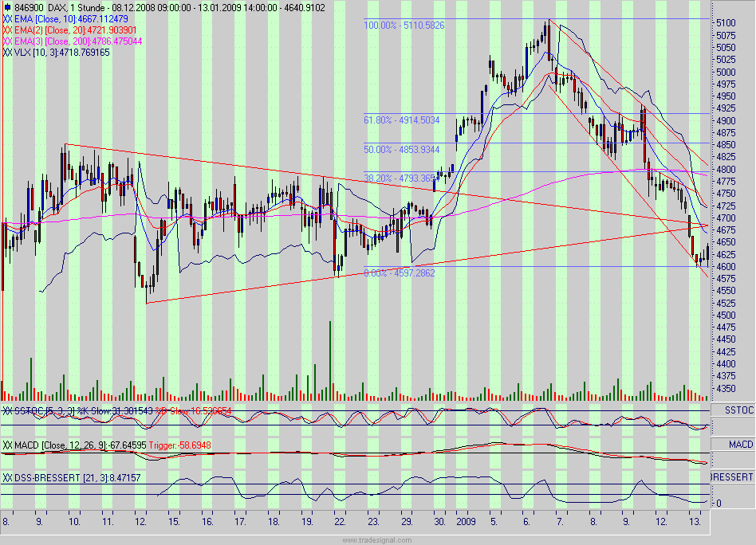Click the XX icon for DSS-BRESSERT indicator
The width and height of the screenshot is (756, 545).
click(x=7, y=476)
